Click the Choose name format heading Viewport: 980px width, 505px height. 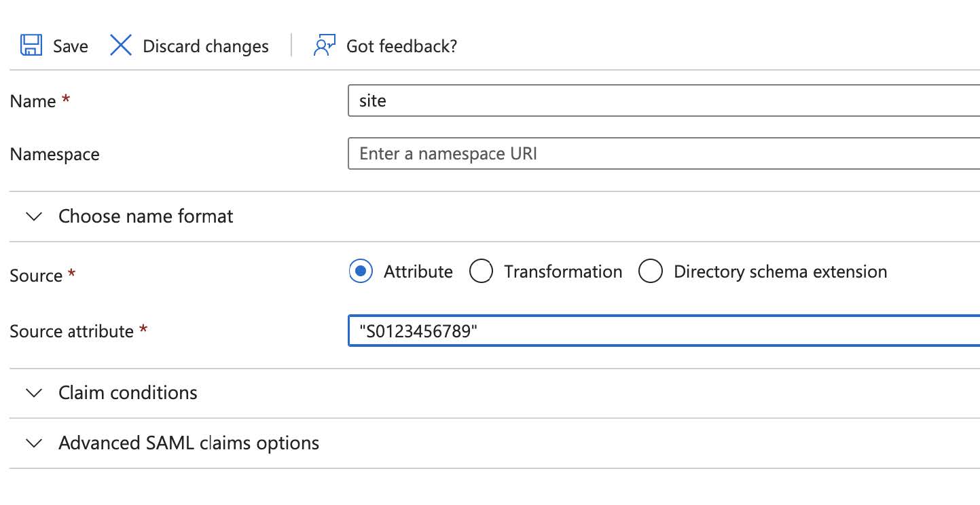click(x=146, y=217)
